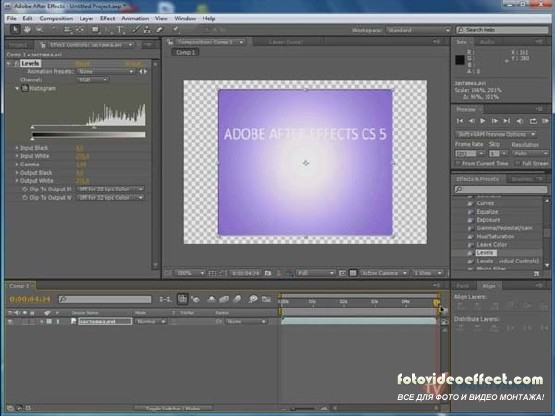Open the Layer menu
The image size is (555, 416).
pos(86,18)
